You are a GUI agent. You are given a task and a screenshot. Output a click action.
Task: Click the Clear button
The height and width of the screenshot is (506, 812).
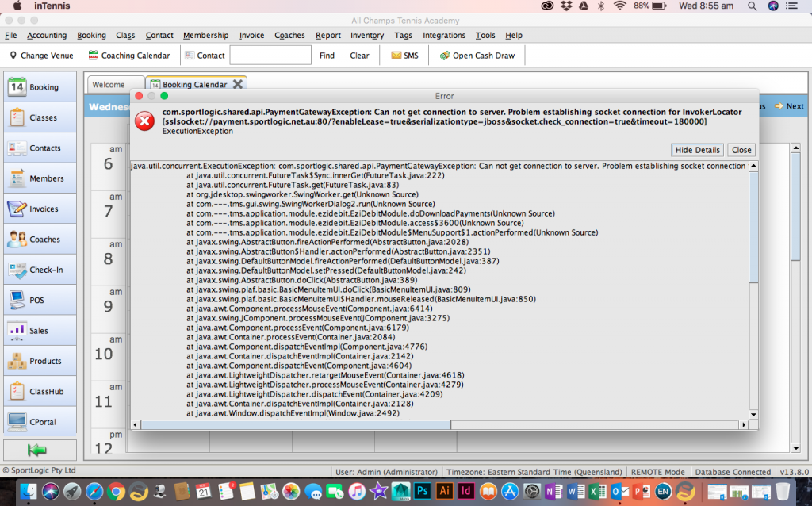(x=359, y=56)
